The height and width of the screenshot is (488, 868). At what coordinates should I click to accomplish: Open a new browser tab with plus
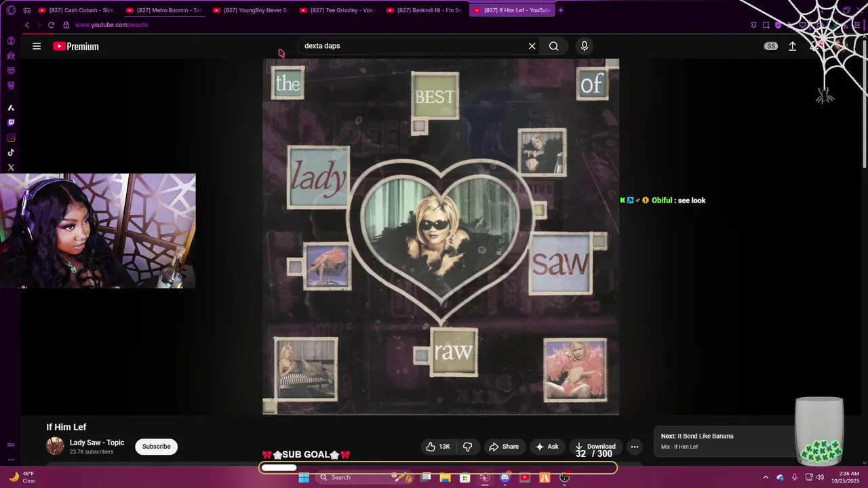tap(561, 10)
